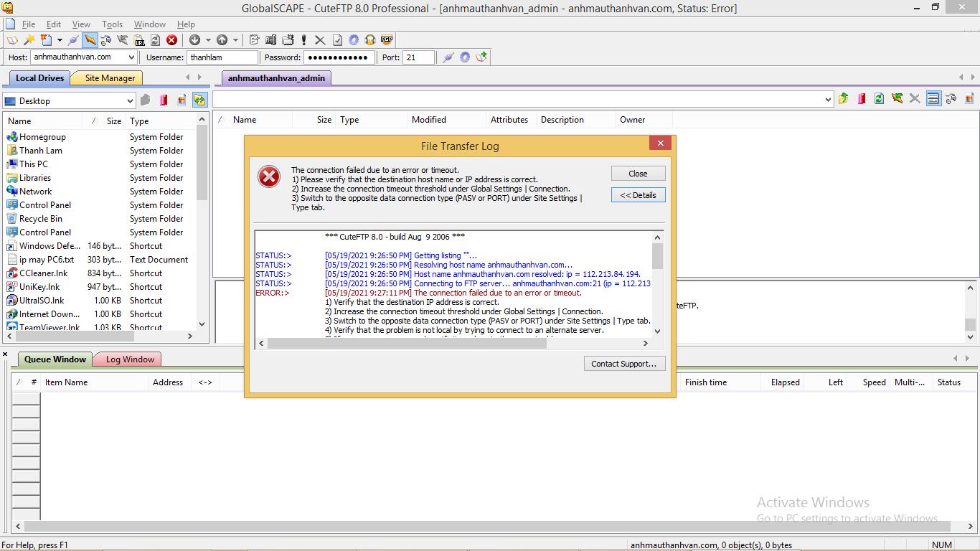This screenshot has height=551, width=980.
Task: Click the << Details button
Action: click(638, 195)
